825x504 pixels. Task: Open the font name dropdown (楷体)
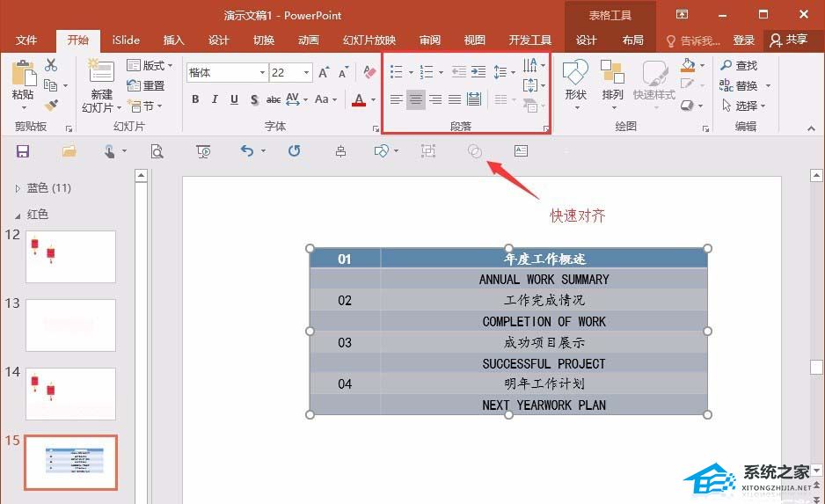point(262,73)
